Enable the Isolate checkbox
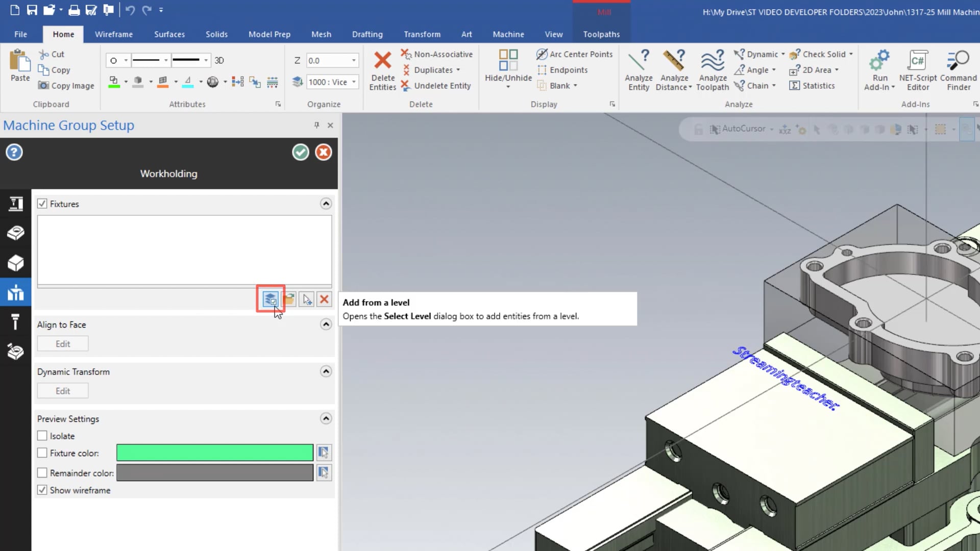Viewport: 980px width, 551px height. [42, 436]
